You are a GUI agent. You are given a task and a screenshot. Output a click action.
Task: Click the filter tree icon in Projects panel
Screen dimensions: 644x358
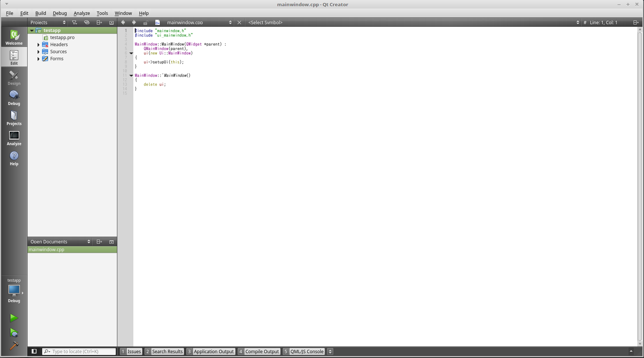coord(74,22)
